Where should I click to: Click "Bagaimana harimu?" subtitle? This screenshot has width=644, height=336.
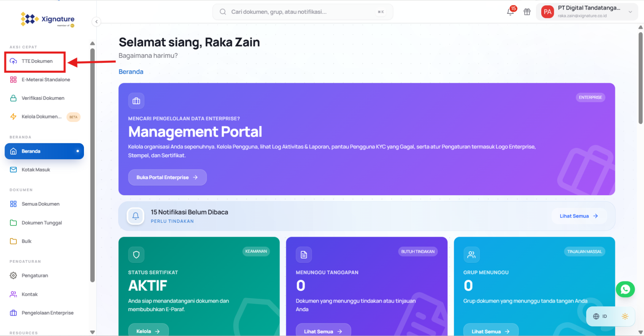(x=148, y=56)
